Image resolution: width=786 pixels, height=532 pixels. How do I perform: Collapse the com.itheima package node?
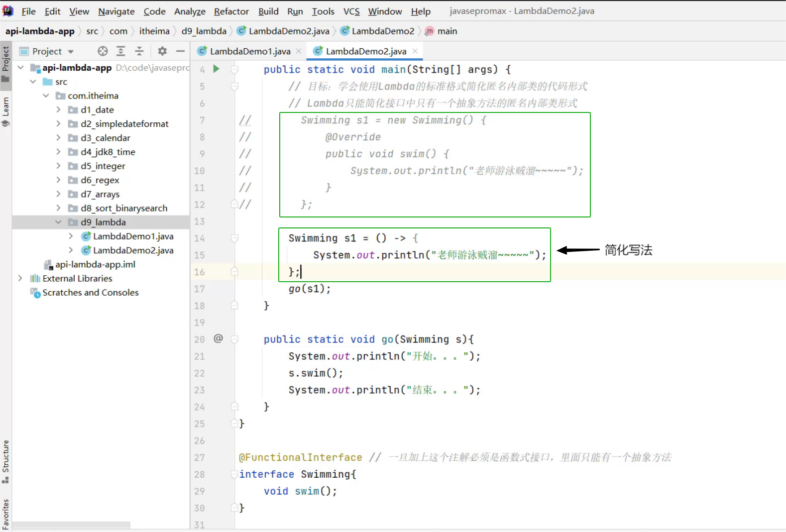pyautogui.click(x=46, y=96)
